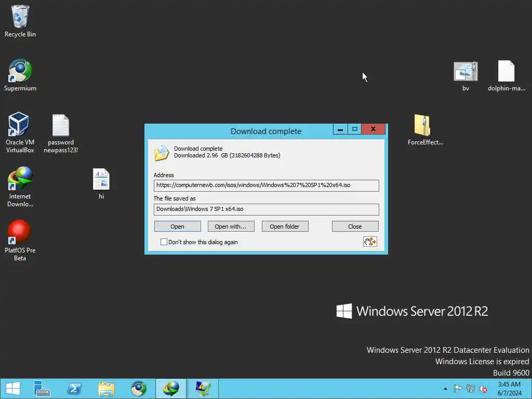Select the PlatfOS Pre Beta shortcut
This screenshot has height=399, width=532.
coord(20,241)
